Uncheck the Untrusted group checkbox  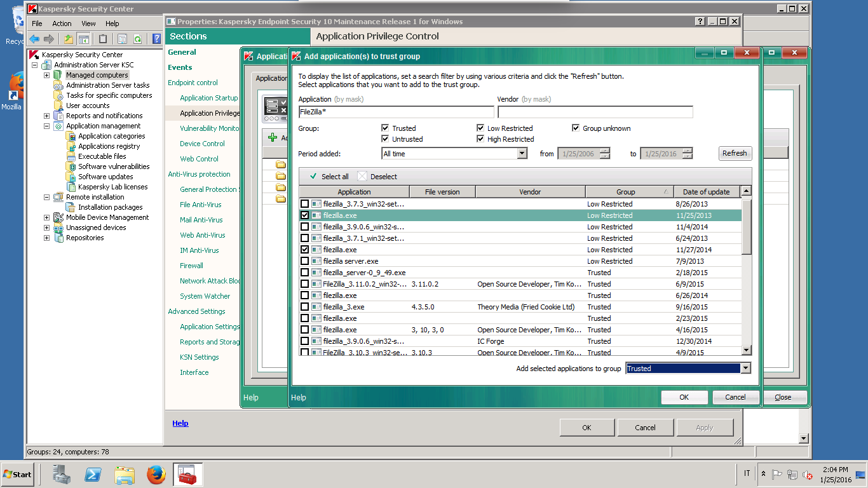coord(385,139)
